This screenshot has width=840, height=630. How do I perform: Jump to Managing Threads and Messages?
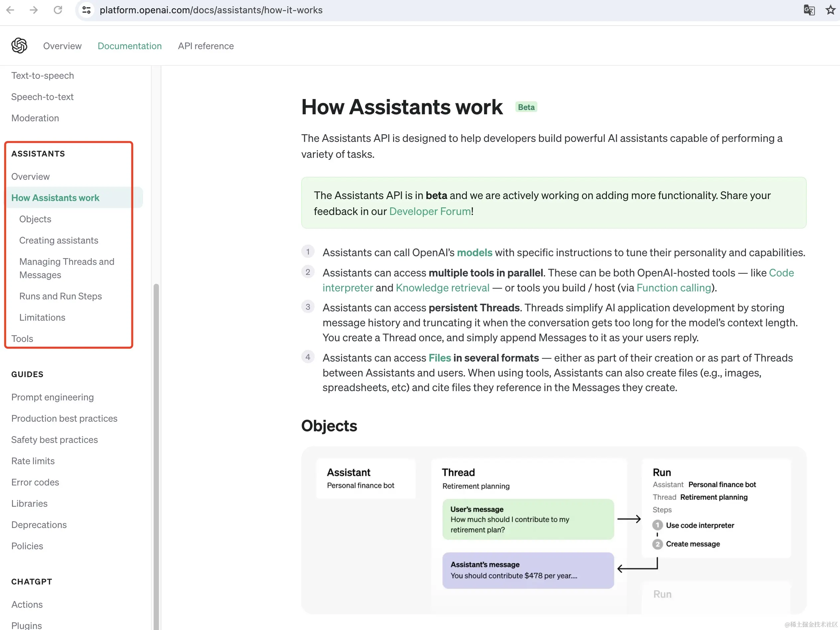click(x=67, y=268)
